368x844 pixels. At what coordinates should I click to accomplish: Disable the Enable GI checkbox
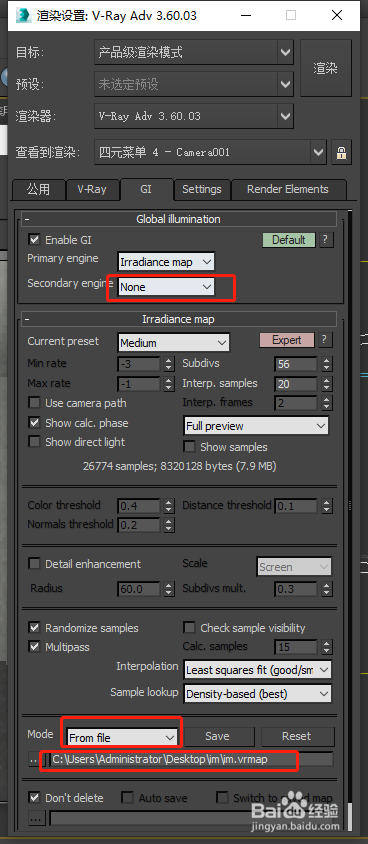pyautogui.click(x=34, y=240)
